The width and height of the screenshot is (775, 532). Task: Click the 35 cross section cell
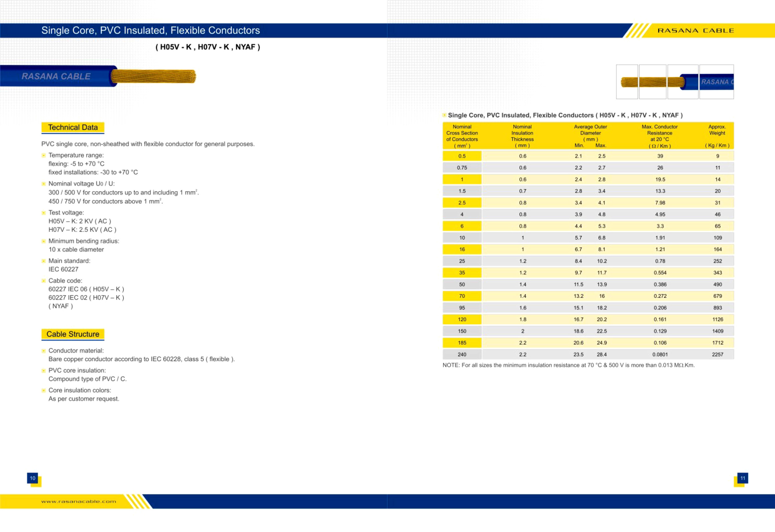point(462,273)
